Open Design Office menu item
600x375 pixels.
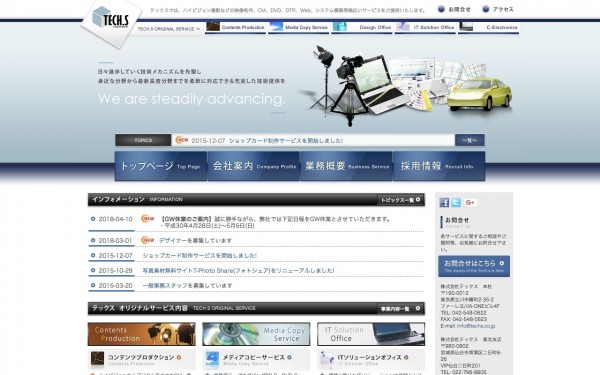click(x=362, y=28)
